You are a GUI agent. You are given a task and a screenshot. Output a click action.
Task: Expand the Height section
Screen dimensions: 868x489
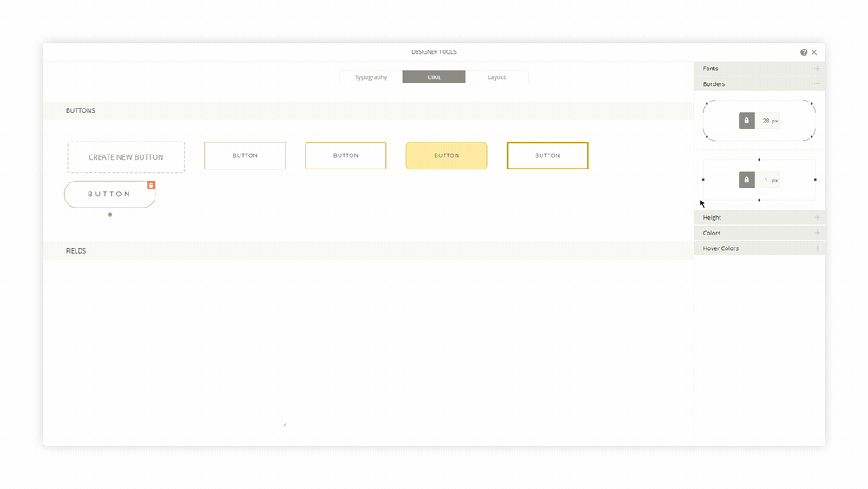point(816,218)
